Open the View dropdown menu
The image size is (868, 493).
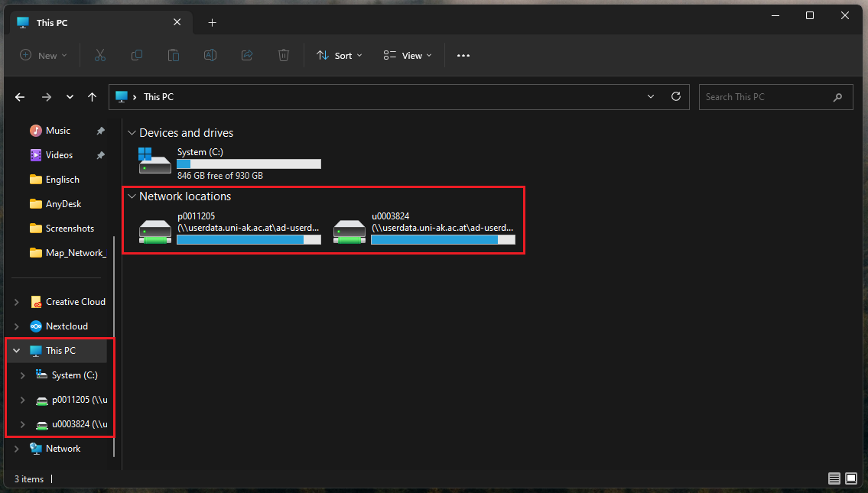408,55
